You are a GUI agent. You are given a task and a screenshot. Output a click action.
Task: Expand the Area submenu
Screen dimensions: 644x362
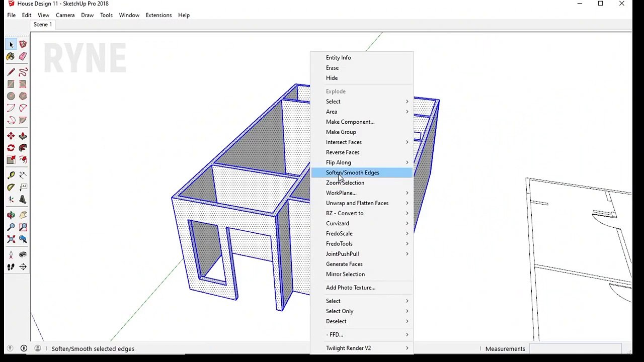(x=362, y=112)
